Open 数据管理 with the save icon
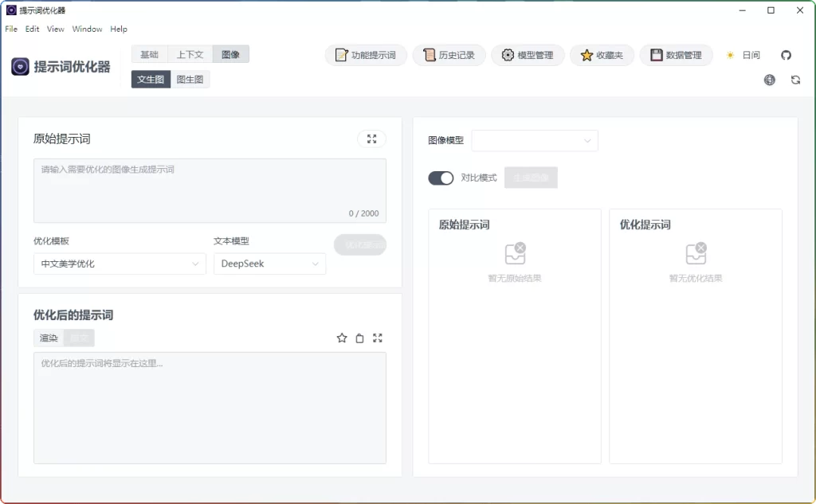The image size is (816, 504). [x=676, y=55]
